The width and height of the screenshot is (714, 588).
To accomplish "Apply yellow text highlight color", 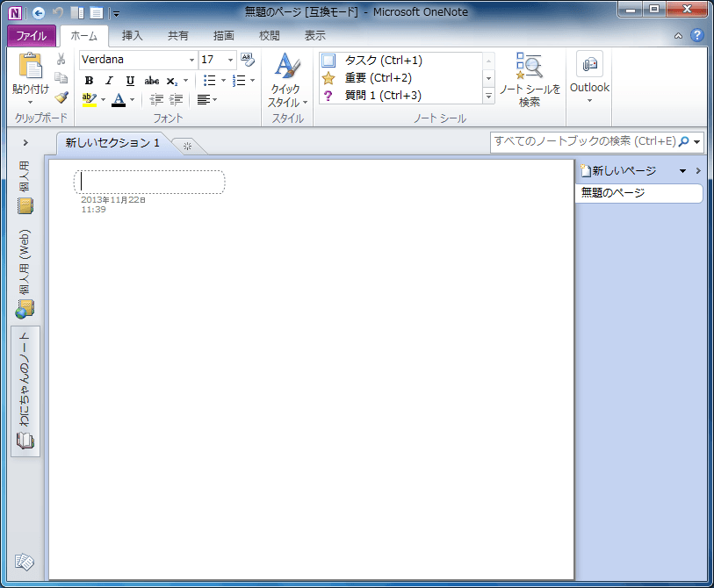I will 90,99.
